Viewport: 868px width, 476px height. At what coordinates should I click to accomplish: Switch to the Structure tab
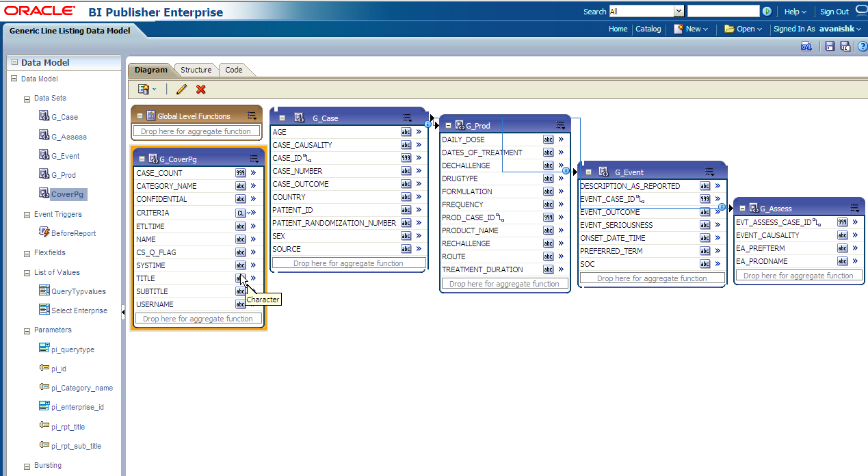pos(196,70)
